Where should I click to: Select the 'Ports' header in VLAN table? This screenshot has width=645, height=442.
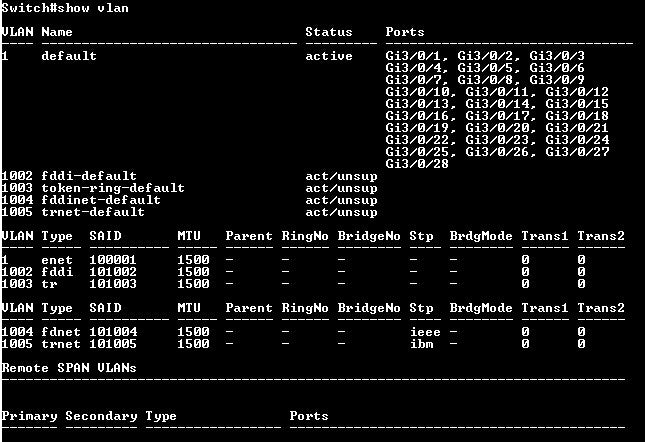coord(405,32)
